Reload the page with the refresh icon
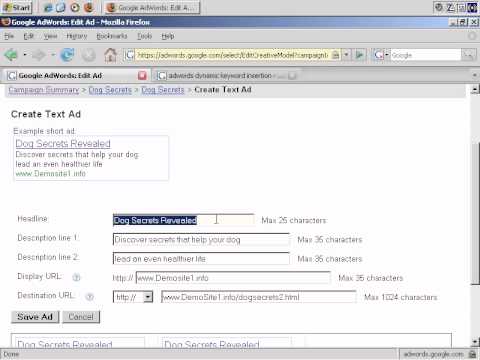 (x=67, y=55)
